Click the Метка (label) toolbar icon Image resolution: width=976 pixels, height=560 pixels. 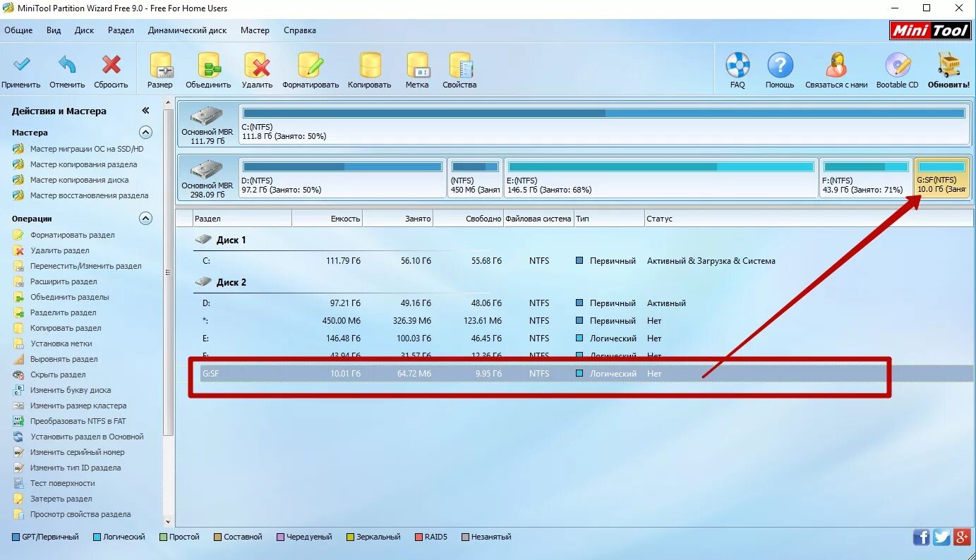417,66
